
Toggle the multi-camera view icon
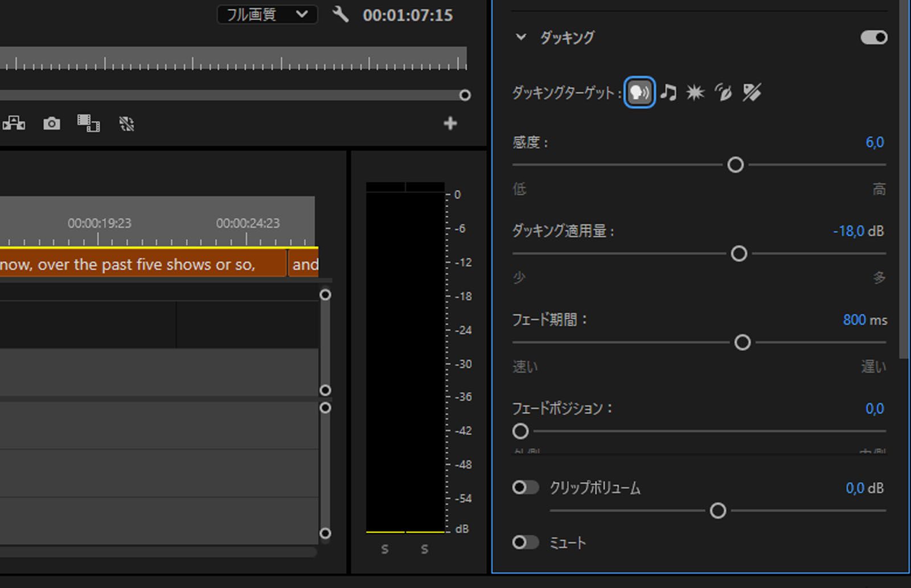14,123
